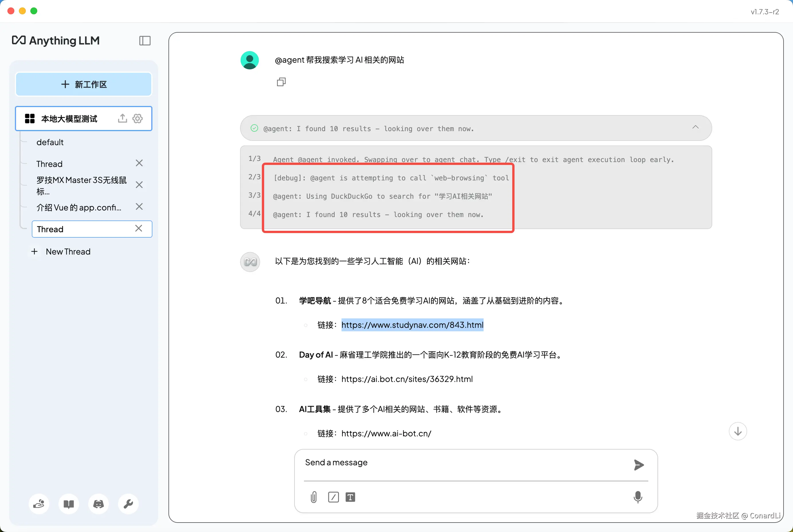
Task: Send the message with arrow icon
Action: (639, 465)
